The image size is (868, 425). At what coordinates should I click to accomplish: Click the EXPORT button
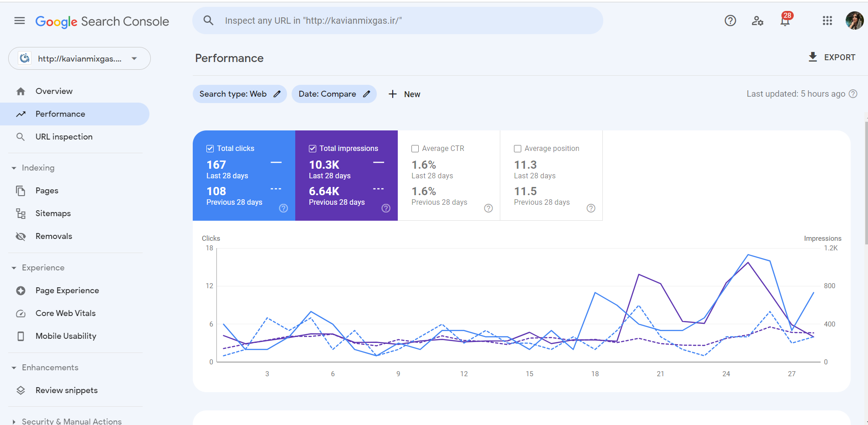point(831,57)
